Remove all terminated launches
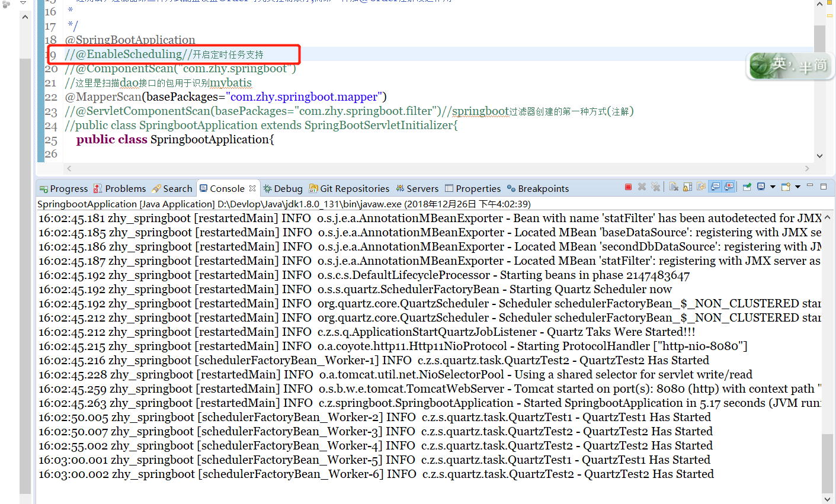The width and height of the screenshot is (836, 504). pos(656,187)
